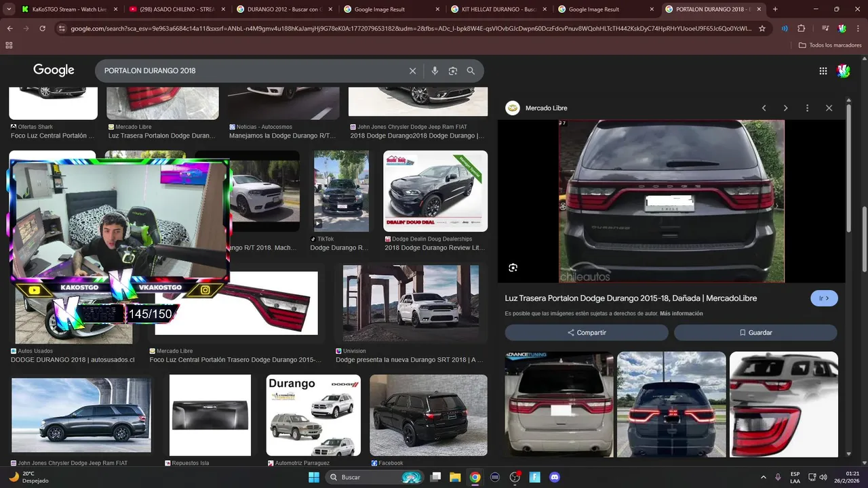
Task: Switch to KaKoSTGO Stream tab
Action: (x=70, y=9)
